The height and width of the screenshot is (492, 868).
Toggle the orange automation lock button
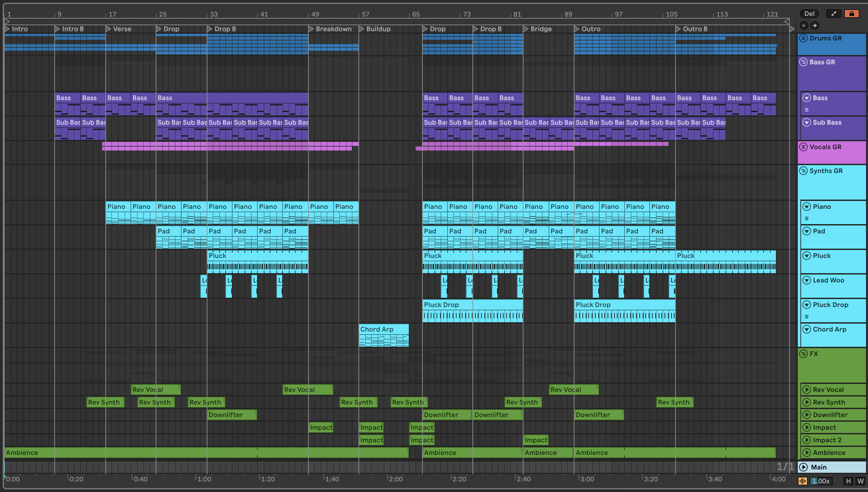click(851, 14)
